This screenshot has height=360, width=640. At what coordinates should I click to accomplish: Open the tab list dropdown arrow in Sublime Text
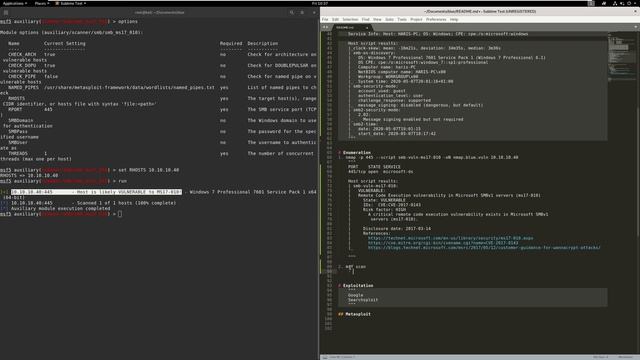pyautogui.click(x=636, y=27)
